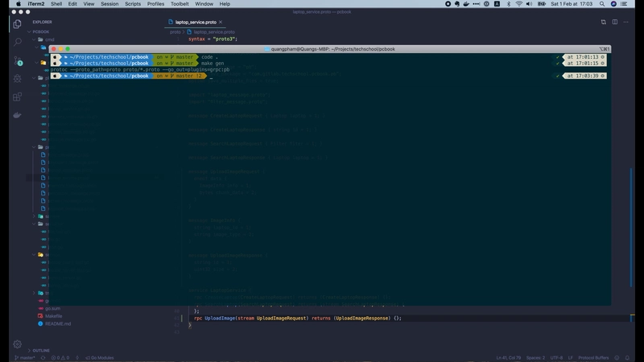644x362 pixels.
Task: Click Go Modules in the status bar
Action: [99, 358]
